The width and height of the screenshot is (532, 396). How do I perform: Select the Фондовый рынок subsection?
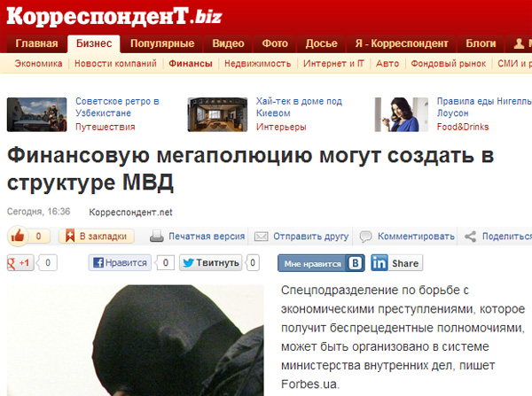click(x=448, y=64)
